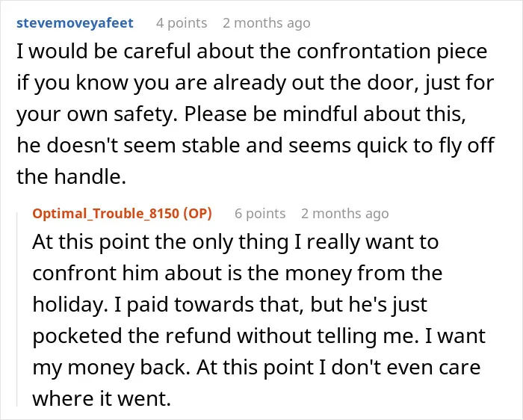This screenshot has height=420, width=523.
Task: Click the text 'At this point the only thing'
Action: pos(161,242)
